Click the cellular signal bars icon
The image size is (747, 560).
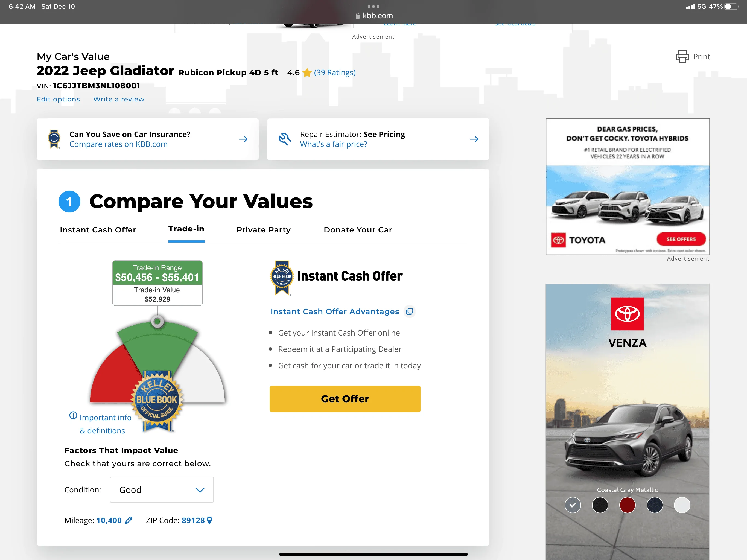tap(690, 6)
